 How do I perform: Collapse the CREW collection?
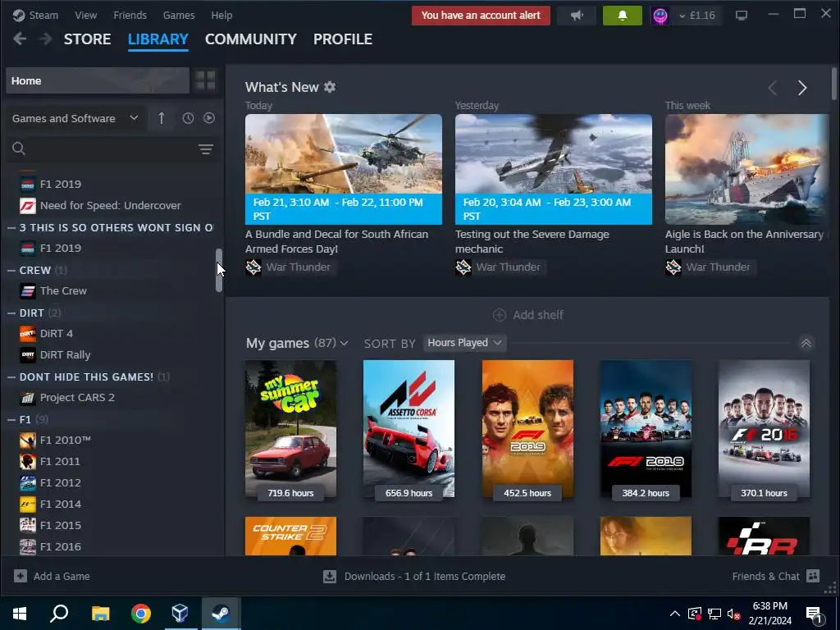(x=11, y=271)
